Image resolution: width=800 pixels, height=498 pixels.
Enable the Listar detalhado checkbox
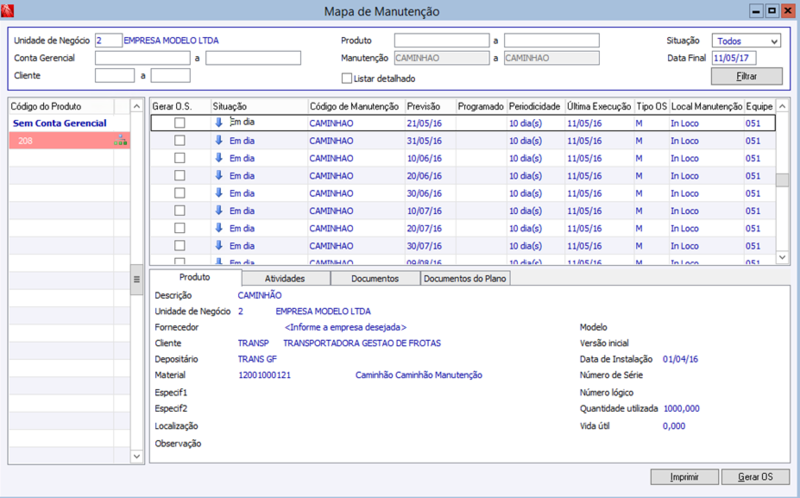pyautogui.click(x=348, y=78)
